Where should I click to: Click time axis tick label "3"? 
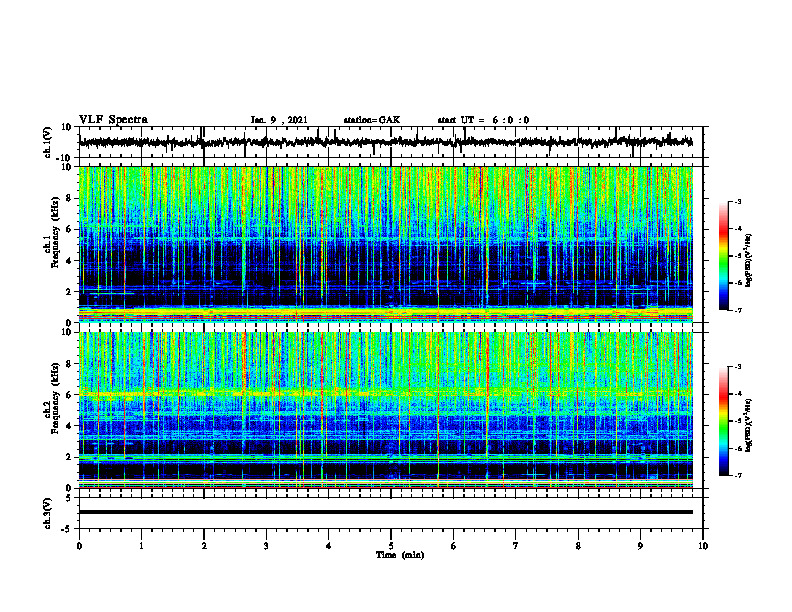point(266,546)
